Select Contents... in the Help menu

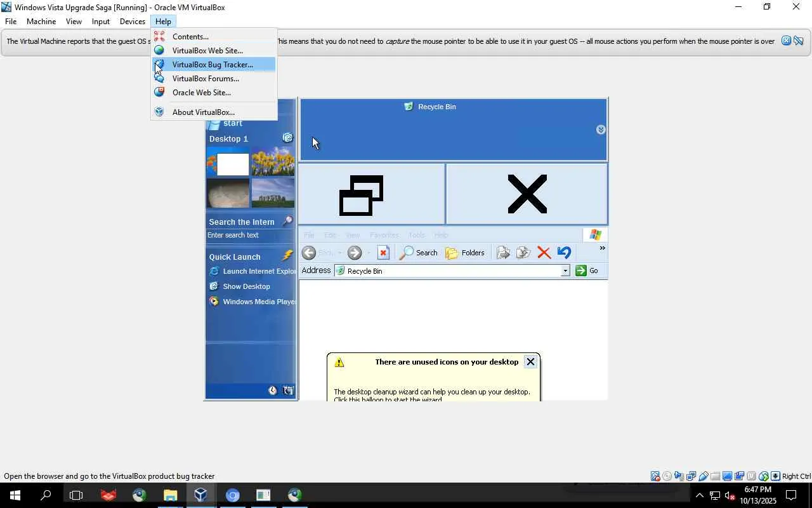click(214, 37)
